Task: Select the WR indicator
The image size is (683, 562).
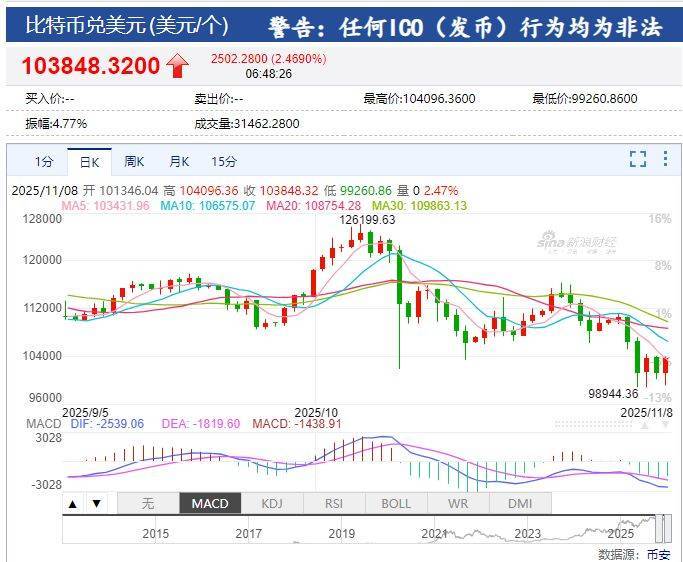Action: 458,504
